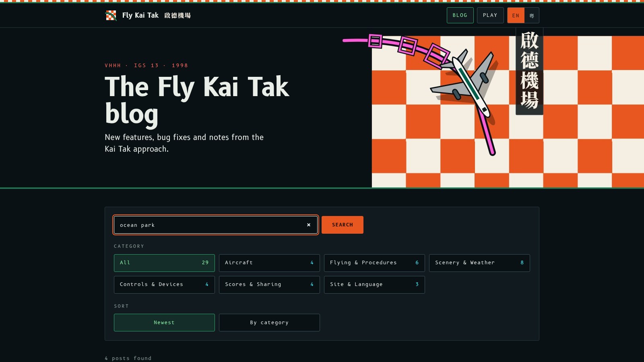Clear the ocean park search text
The width and height of the screenshot is (644, 362).
pyautogui.click(x=309, y=225)
